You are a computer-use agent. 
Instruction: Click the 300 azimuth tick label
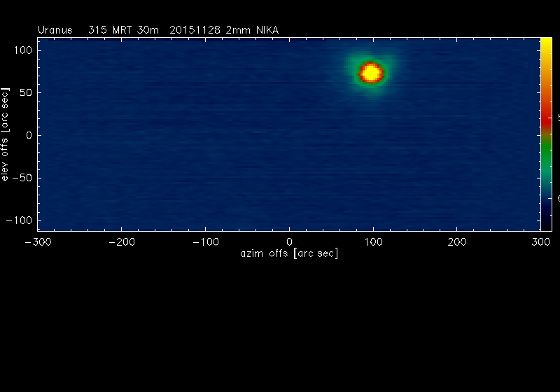pyautogui.click(x=540, y=241)
